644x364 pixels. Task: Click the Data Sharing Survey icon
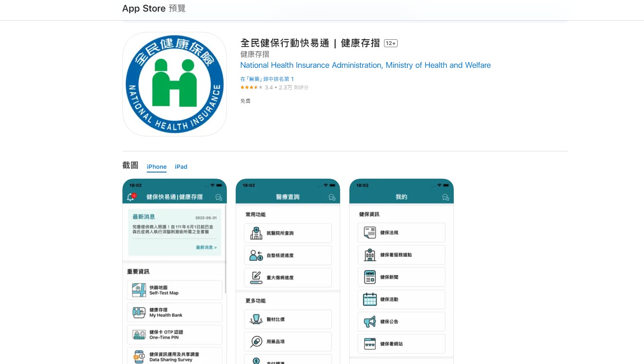tap(139, 357)
